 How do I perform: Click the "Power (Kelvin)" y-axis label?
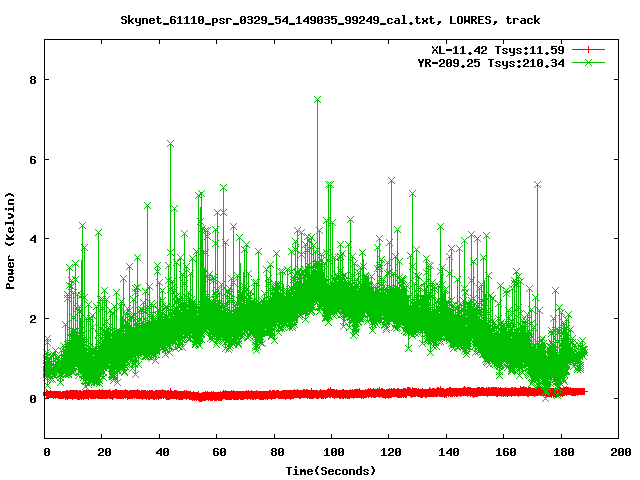pyautogui.click(x=11, y=238)
